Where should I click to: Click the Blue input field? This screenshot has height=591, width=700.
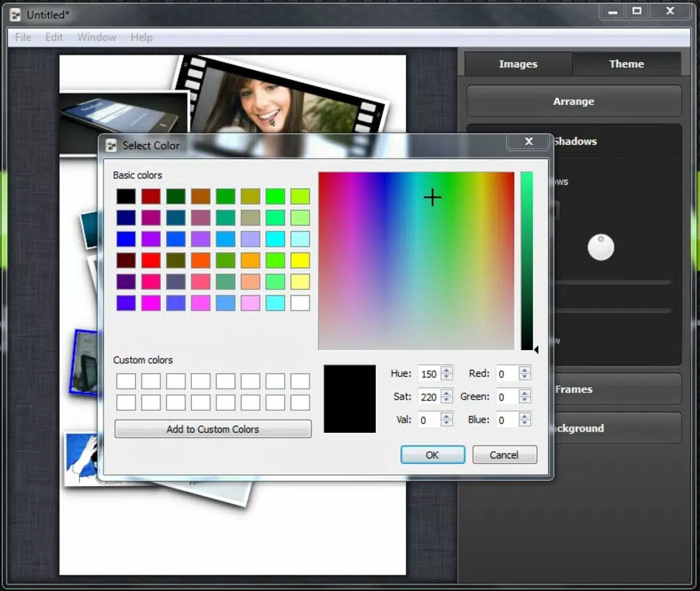click(x=507, y=420)
